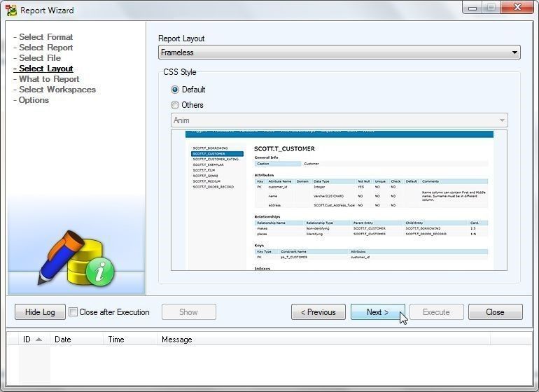Image resolution: width=539 pixels, height=392 pixels.
Task: Click the Time column header in the log
Action: 130,339
